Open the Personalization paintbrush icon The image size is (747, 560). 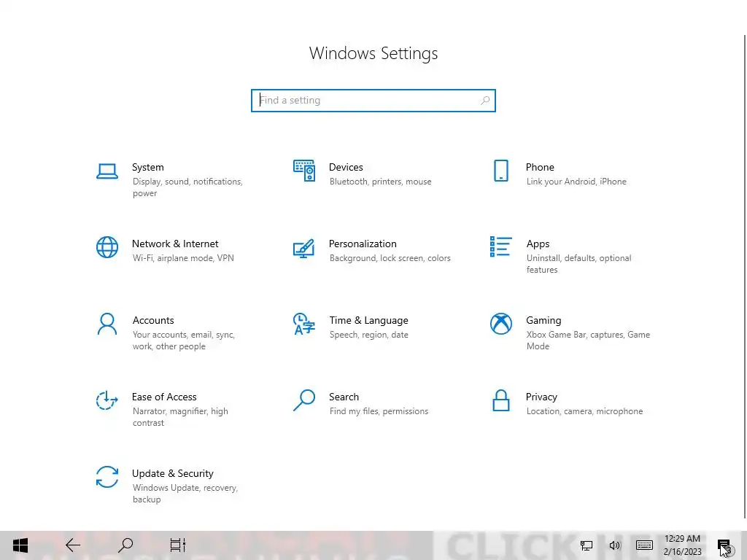click(304, 248)
